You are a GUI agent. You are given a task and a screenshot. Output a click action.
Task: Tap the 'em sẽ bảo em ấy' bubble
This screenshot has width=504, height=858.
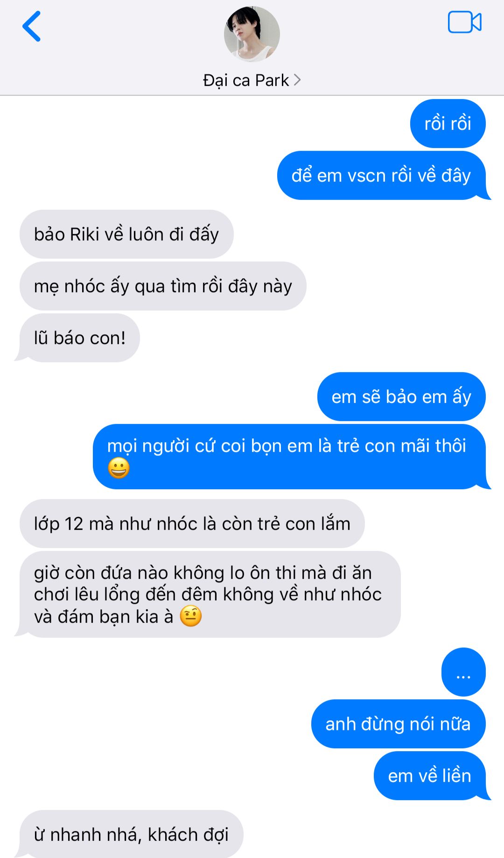401,397
